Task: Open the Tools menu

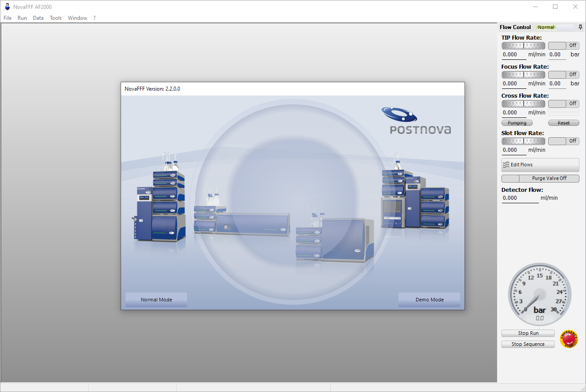Action: click(x=55, y=18)
